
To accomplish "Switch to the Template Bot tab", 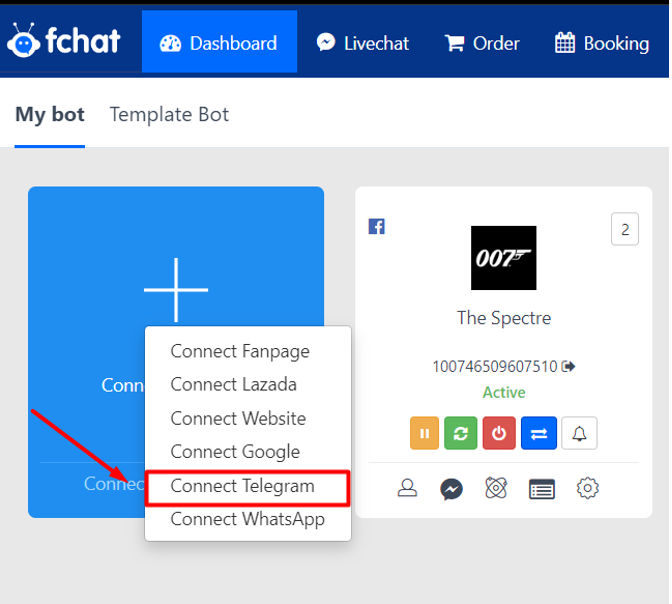I will click(169, 115).
